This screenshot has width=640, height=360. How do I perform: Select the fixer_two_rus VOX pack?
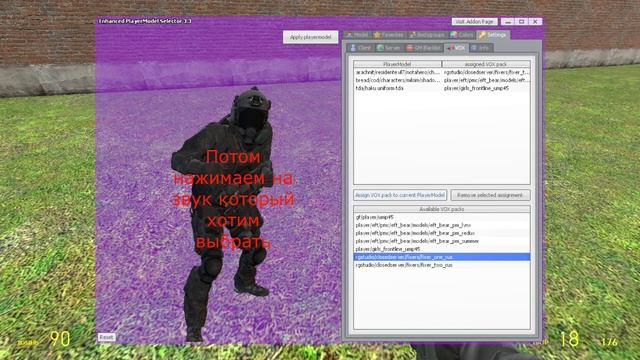tap(442, 265)
